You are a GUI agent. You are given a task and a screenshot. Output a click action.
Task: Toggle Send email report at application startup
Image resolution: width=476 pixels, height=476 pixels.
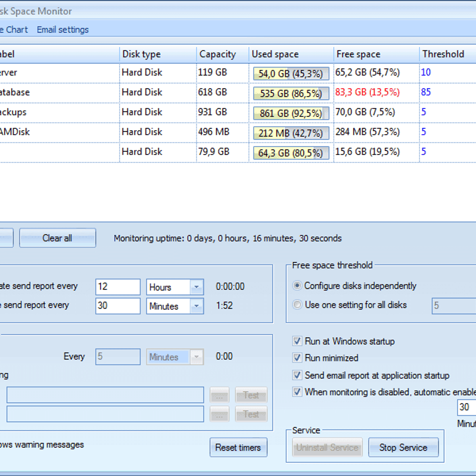pos(297,375)
